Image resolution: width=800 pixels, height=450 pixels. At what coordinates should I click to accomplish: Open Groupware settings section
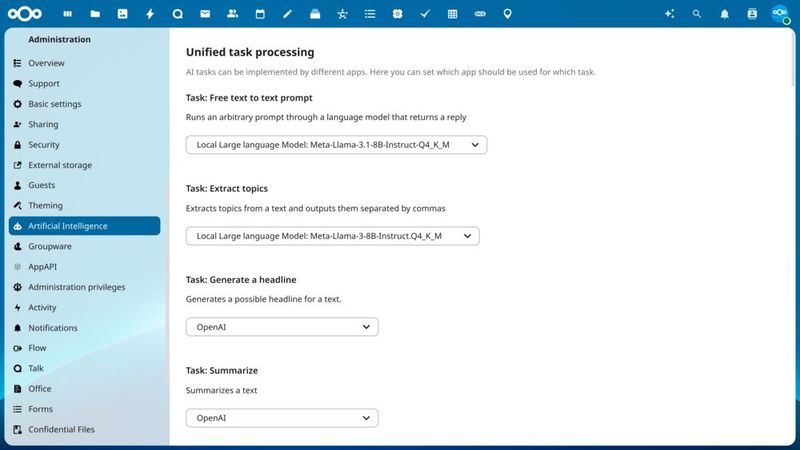(x=84, y=246)
